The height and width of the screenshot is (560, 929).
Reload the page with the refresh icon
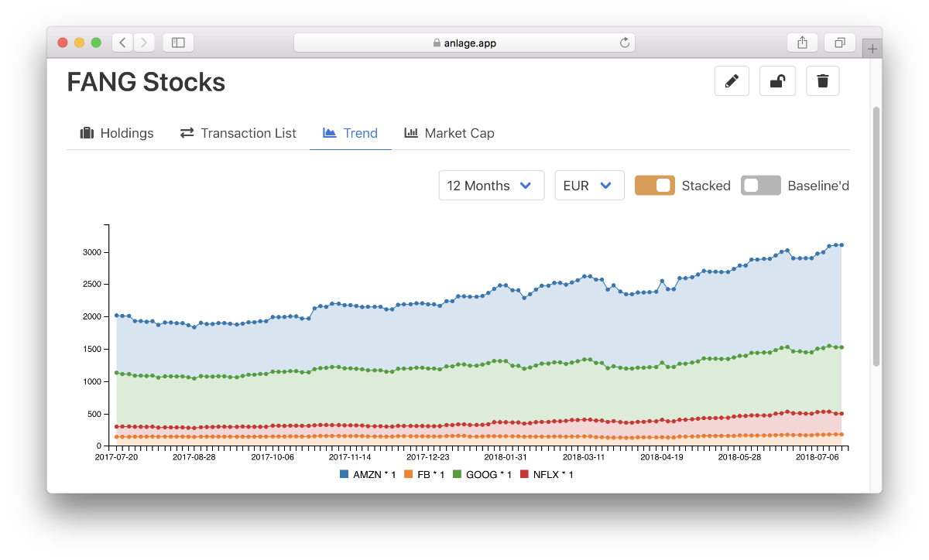[x=624, y=43]
